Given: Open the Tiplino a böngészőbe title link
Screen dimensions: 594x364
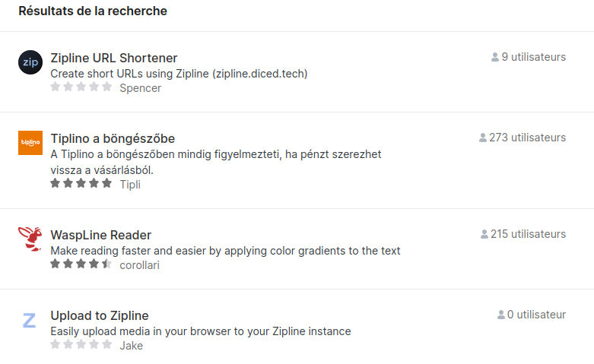Looking at the screenshot, I should pos(113,138).
